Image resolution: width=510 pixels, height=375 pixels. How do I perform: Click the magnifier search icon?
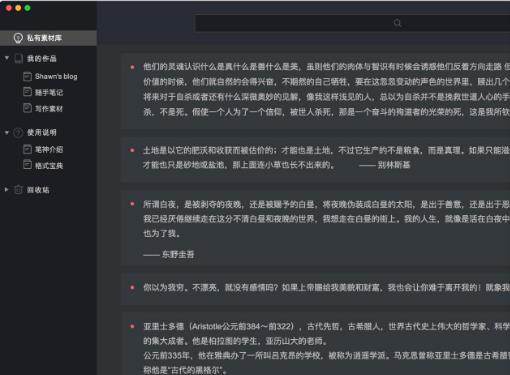click(397, 23)
